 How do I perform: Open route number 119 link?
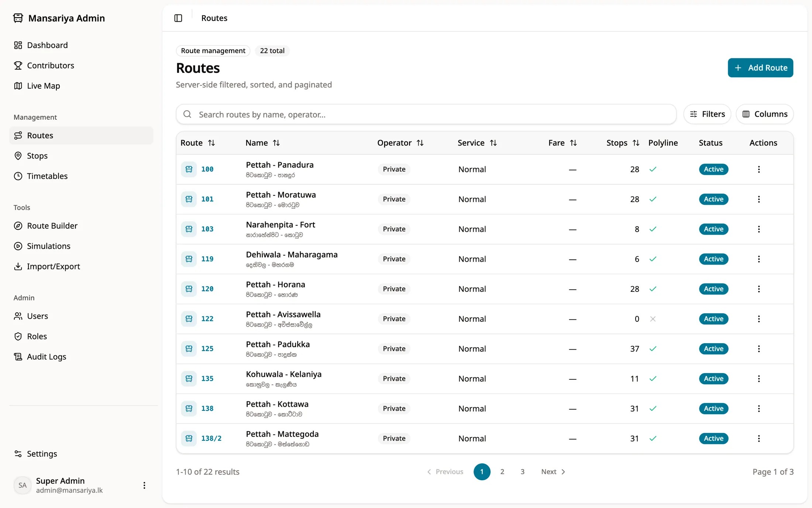(207, 259)
